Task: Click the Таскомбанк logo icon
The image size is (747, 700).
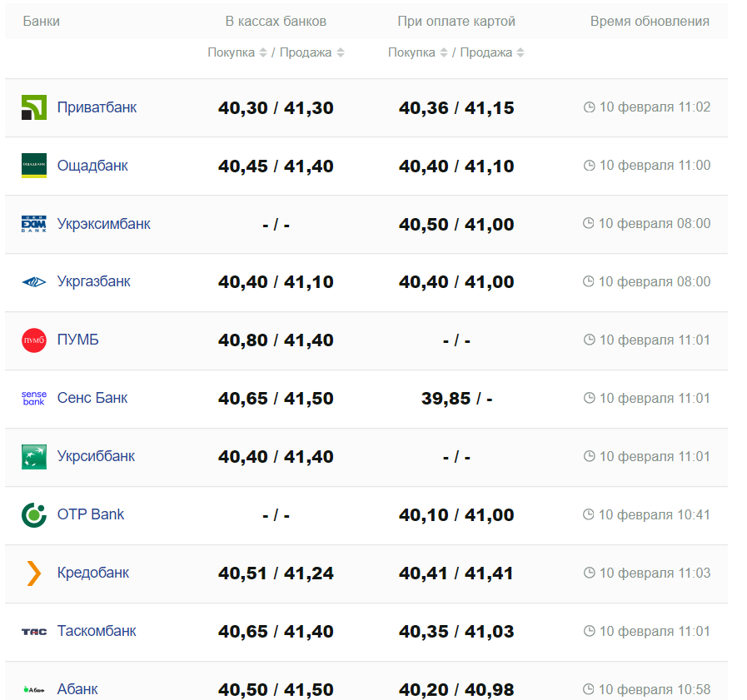Action: [34, 632]
